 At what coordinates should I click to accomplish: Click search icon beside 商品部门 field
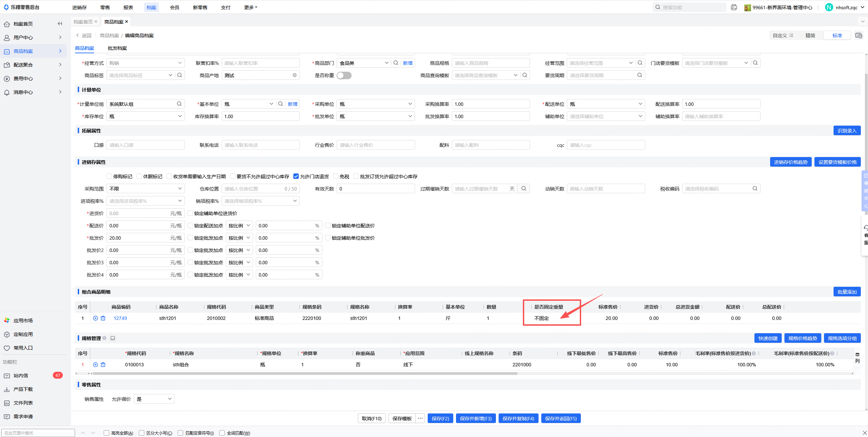(396, 63)
